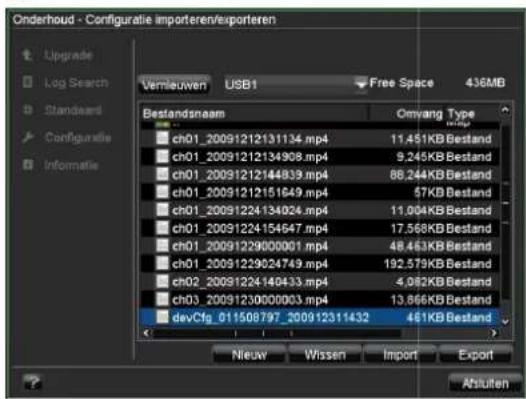Image resolution: width=526 pixels, height=399 pixels.
Task: Click the Log Search sidebar icon
Action: pos(27,82)
